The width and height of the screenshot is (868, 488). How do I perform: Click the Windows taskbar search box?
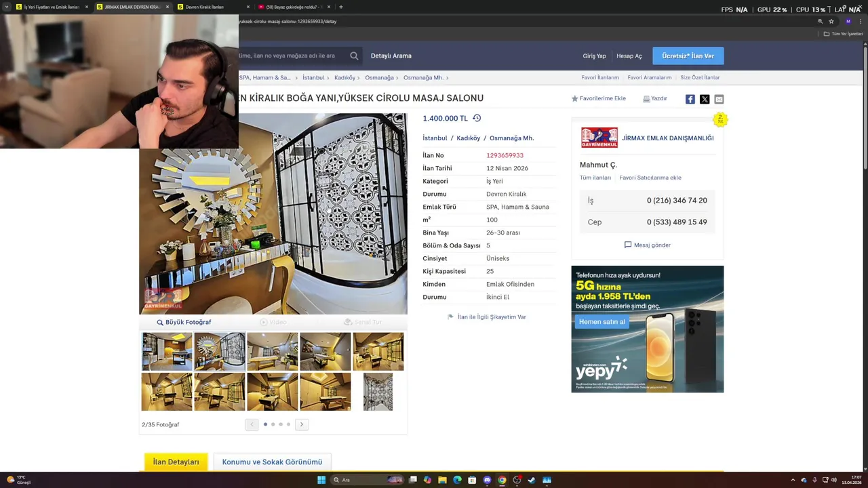click(366, 480)
